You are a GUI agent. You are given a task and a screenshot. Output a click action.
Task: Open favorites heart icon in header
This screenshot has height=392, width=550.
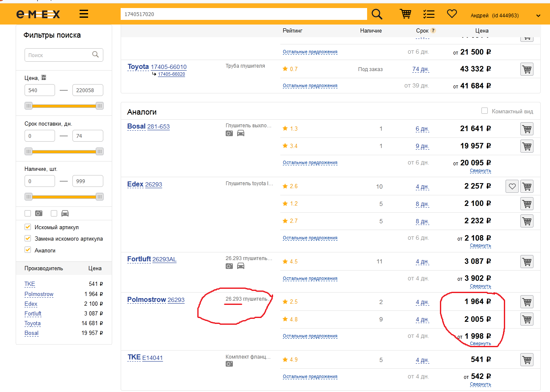point(452,14)
